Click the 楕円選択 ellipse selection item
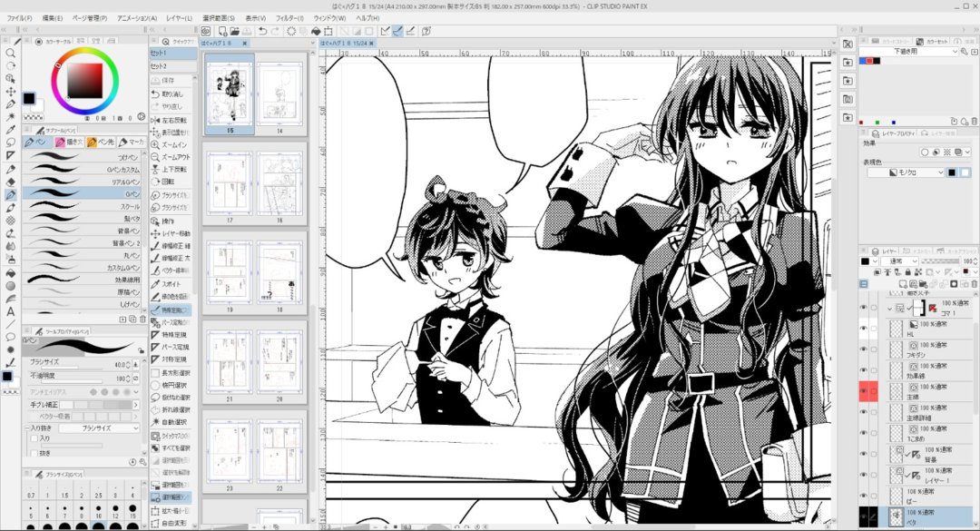This screenshot has height=531, width=980. [171, 385]
